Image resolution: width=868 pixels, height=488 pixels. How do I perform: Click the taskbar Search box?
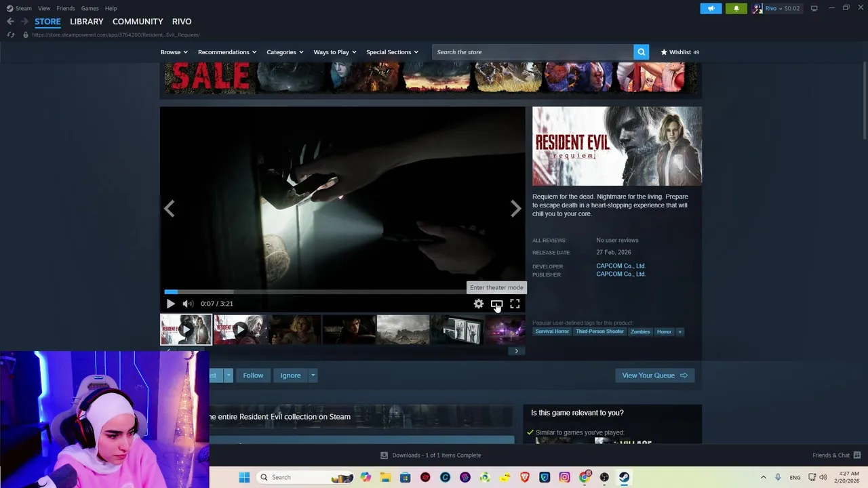pyautogui.click(x=306, y=477)
